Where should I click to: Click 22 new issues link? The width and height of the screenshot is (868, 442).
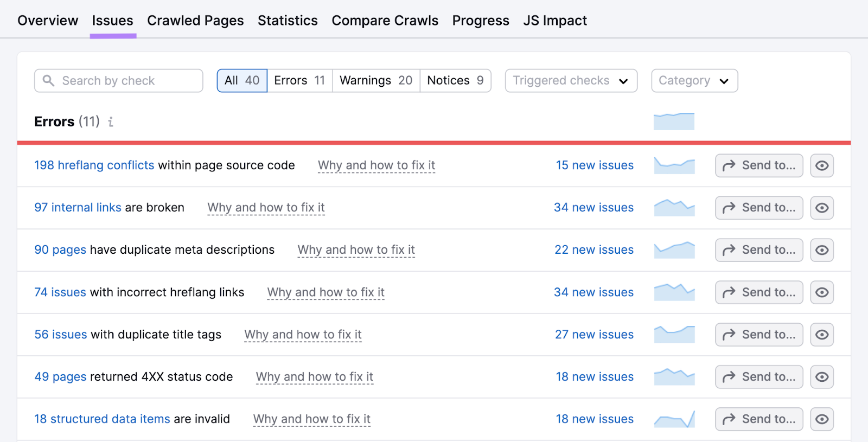click(594, 250)
